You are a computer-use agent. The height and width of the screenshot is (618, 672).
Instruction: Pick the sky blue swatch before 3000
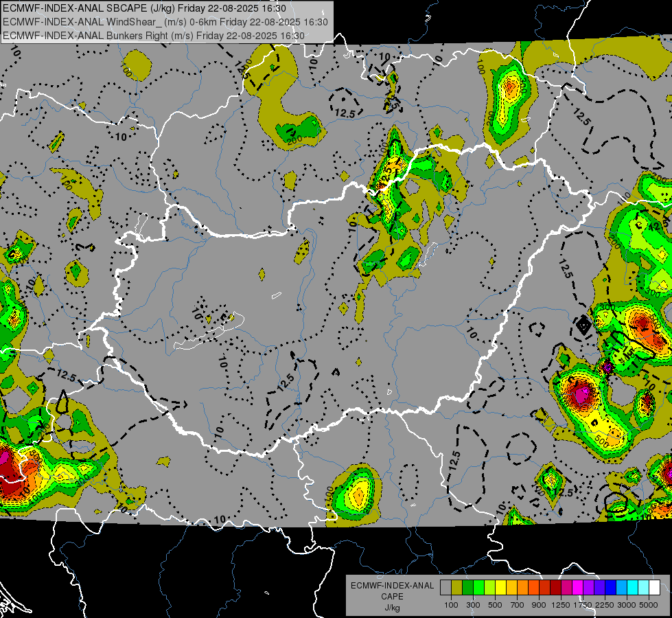click(621, 588)
